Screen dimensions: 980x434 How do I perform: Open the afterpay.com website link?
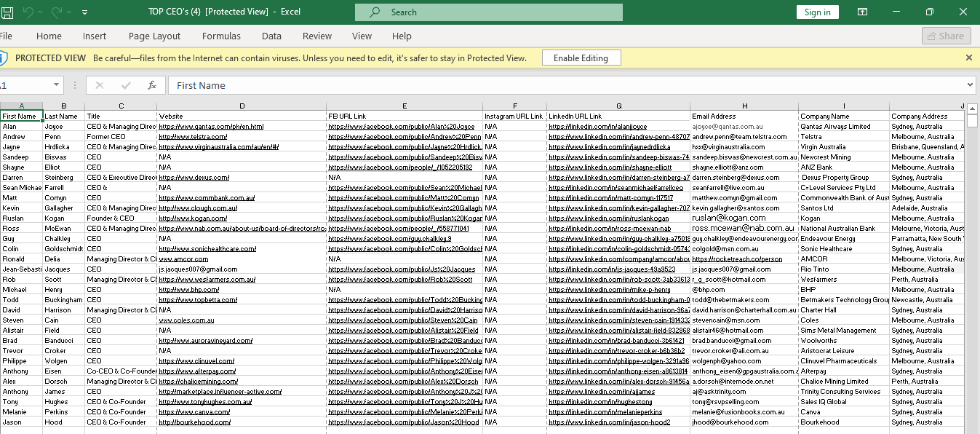[x=197, y=371]
